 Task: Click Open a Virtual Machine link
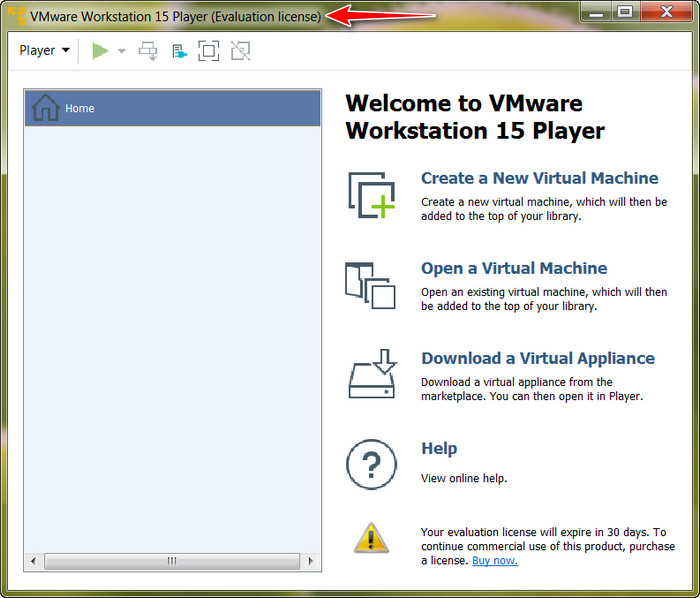coord(514,268)
